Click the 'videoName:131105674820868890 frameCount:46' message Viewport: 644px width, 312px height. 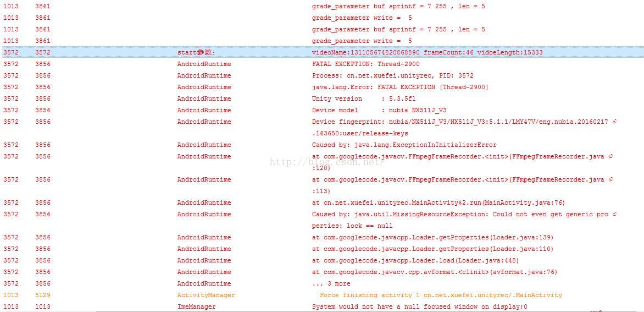(427, 52)
